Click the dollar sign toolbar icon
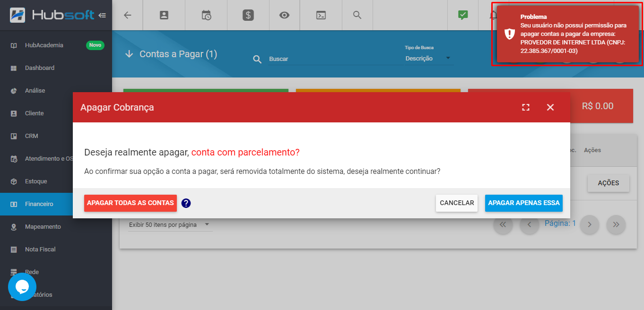The image size is (644, 310). [248, 15]
